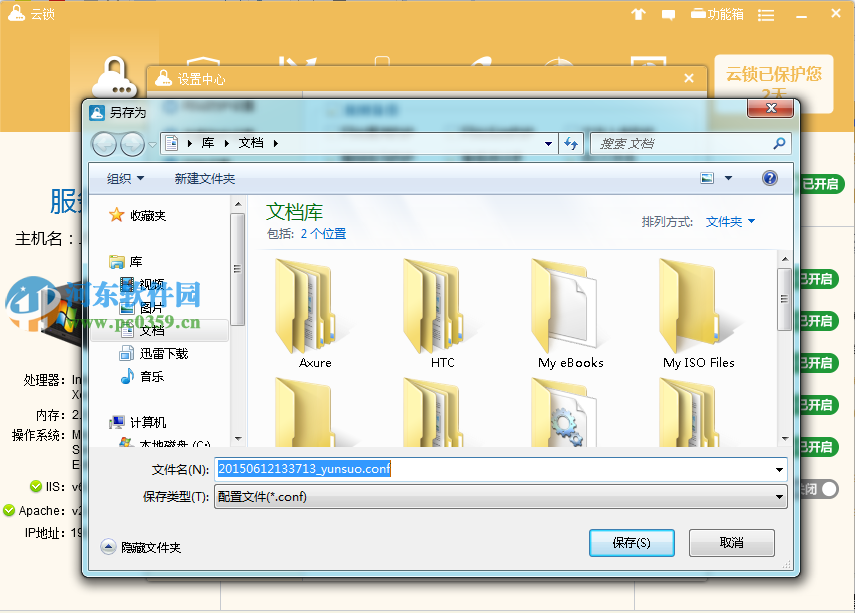
Task: Select Pictures (图片) in the sidebar
Action: pos(142,308)
